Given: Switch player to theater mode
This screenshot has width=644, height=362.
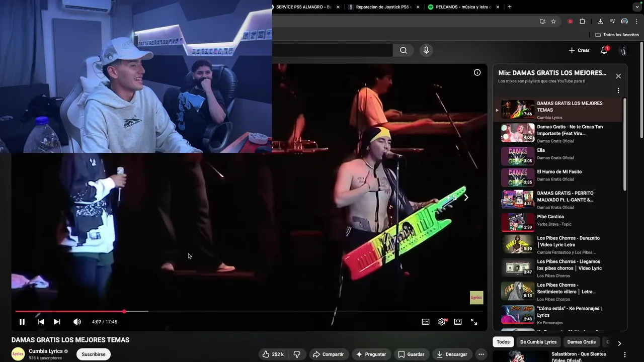Looking at the screenshot, I should click(458, 322).
